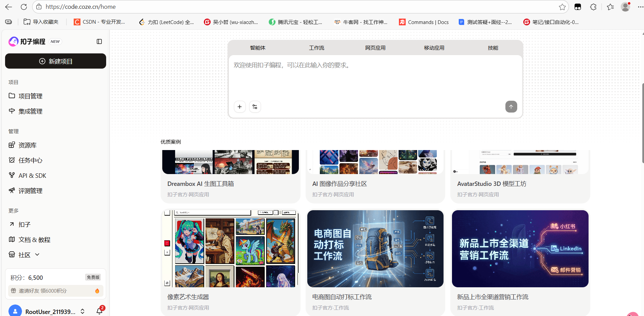Open API & SDK page
This screenshot has width=644, height=316.
pyautogui.click(x=55, y=175)
